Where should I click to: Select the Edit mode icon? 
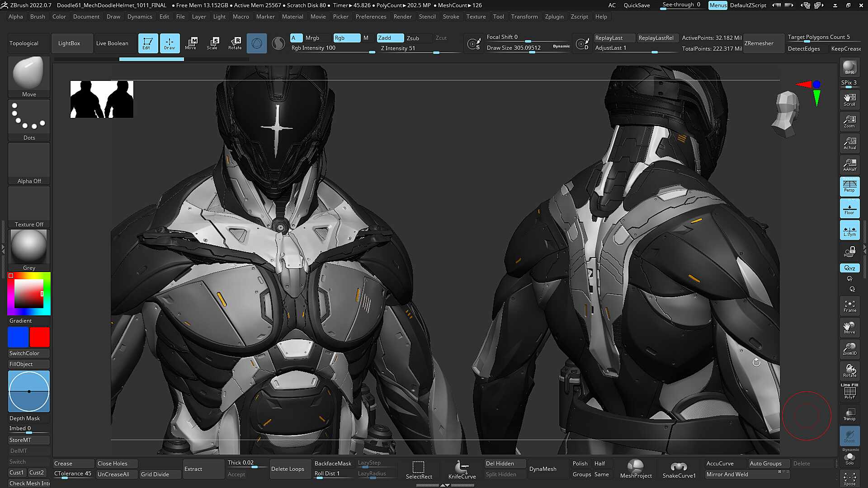click(x=148, y=43)
